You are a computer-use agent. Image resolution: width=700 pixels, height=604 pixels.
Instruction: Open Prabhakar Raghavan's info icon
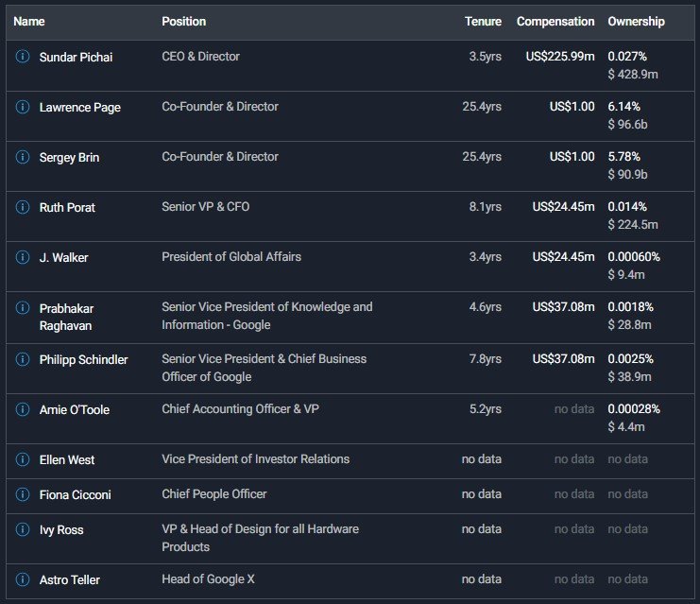(x=23, y=308)
